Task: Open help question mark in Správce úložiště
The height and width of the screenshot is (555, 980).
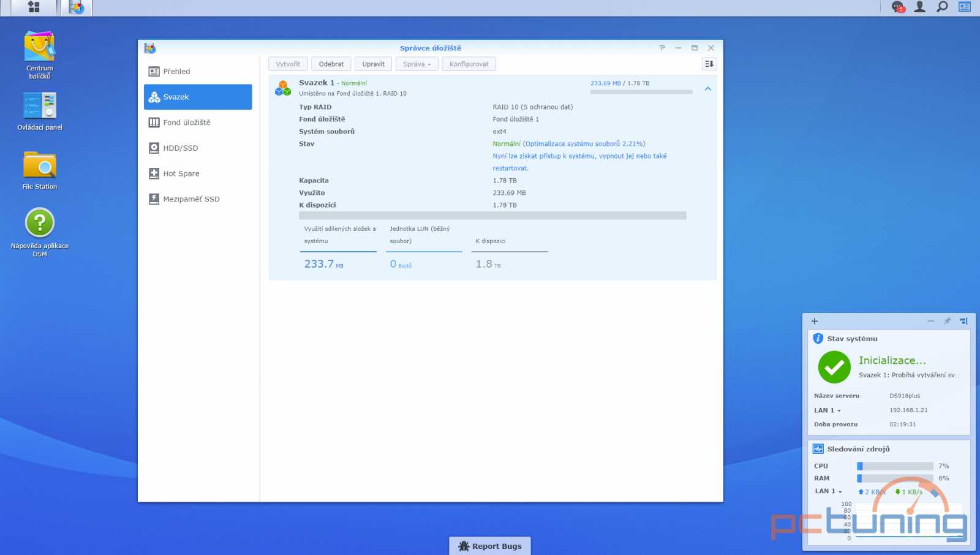Action: tap(662, 48)
